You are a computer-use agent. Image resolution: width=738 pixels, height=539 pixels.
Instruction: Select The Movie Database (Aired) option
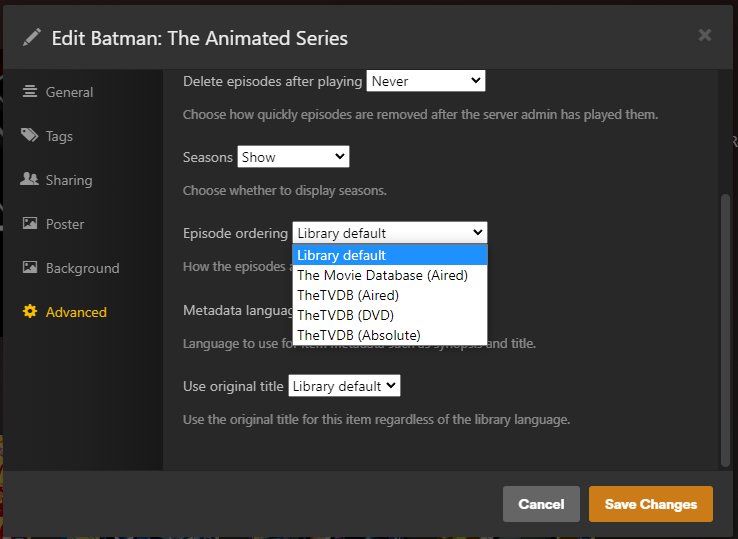pyautogui.click(x=382, y=275)
